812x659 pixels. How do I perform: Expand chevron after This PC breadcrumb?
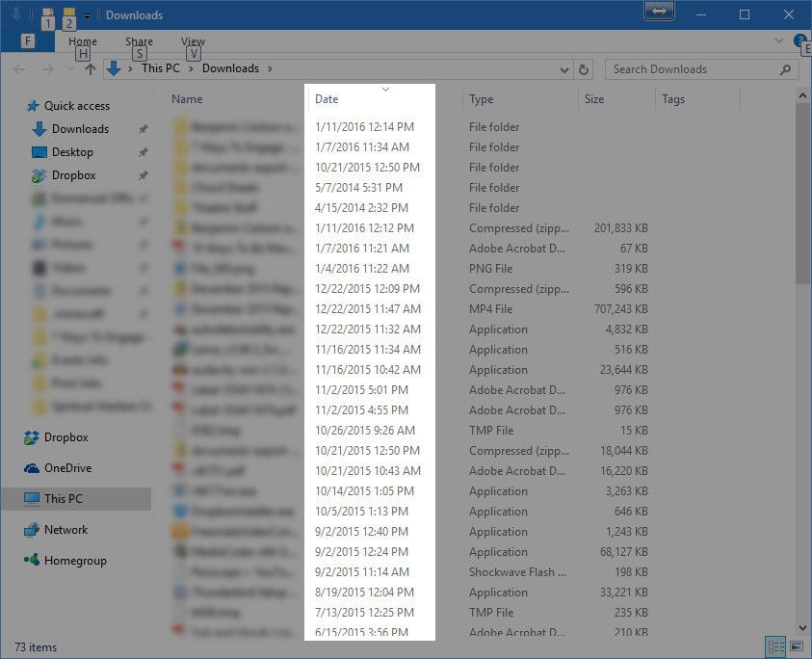tap(191, 68)
